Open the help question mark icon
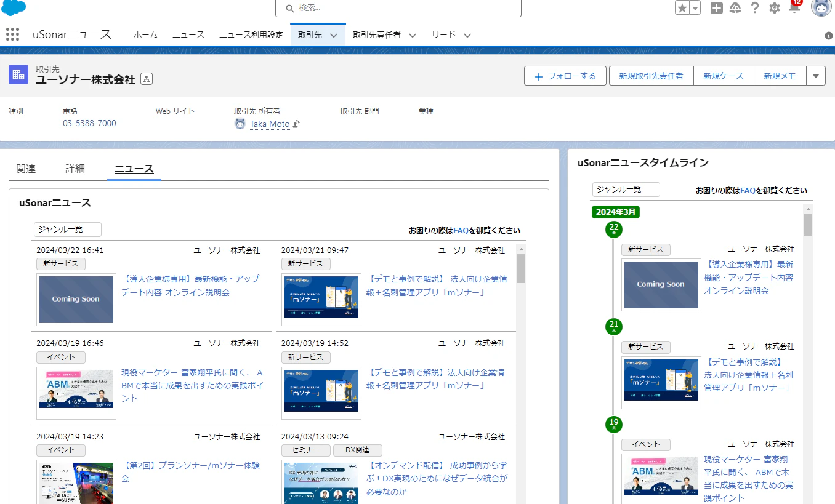This screenshot has width=835, height=504. pyautogui.click(x=755, y=8)
